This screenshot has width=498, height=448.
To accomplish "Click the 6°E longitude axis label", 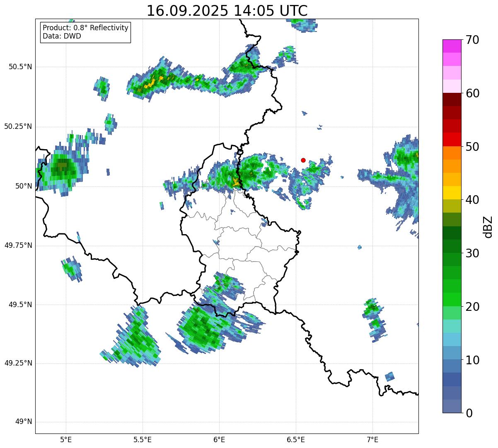I will (219, 439).
